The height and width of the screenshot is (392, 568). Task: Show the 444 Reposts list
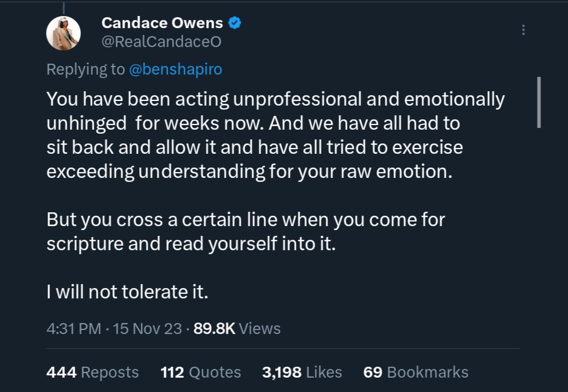pos(92,372)
